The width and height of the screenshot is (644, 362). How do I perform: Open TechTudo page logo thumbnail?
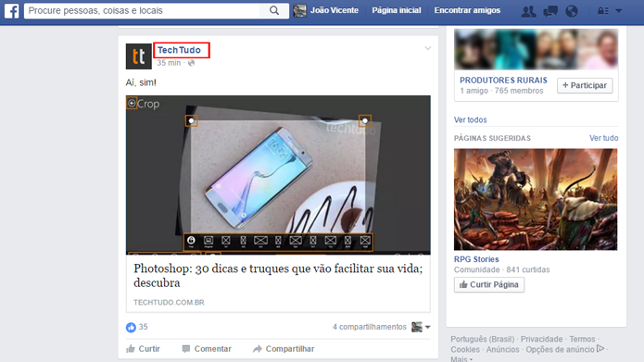pos(138,56)
